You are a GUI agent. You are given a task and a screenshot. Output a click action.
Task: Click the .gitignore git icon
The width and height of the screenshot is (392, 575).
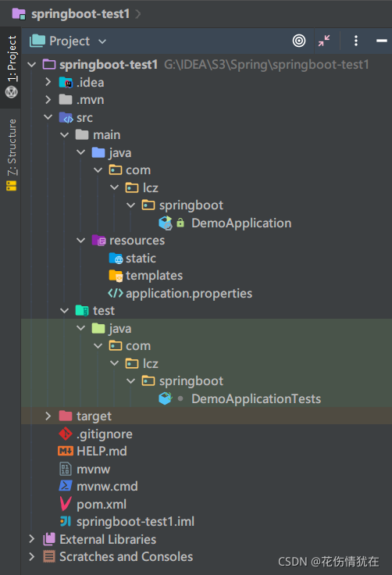point(66,434)
